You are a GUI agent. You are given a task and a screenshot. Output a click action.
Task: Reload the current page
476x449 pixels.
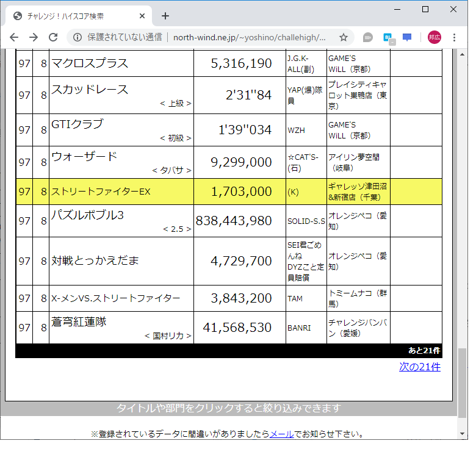[x=53, y=37]
